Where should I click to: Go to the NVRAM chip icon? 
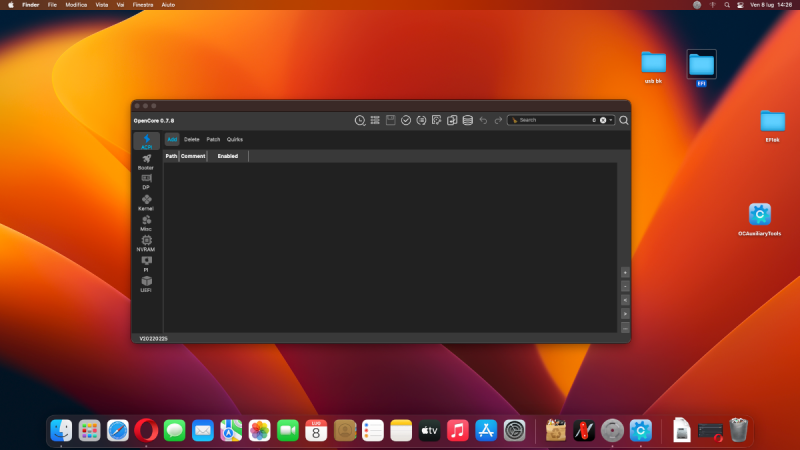click(146, 242)
